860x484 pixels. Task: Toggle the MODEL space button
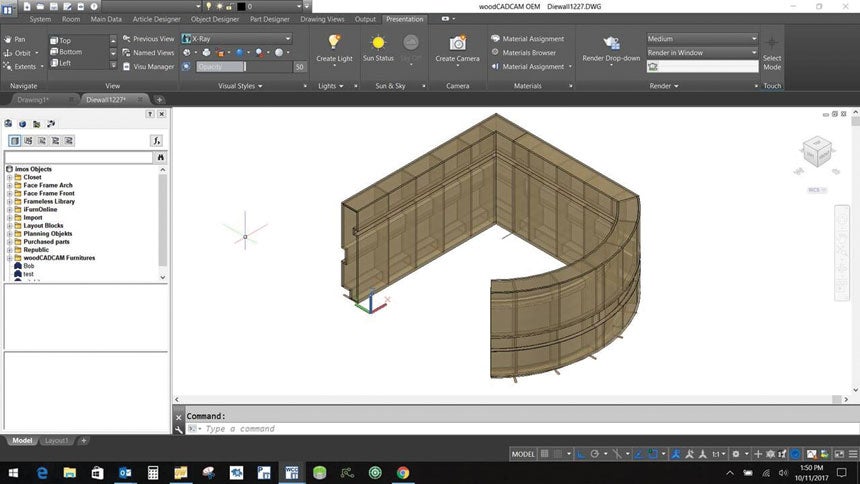coord(523,454)
